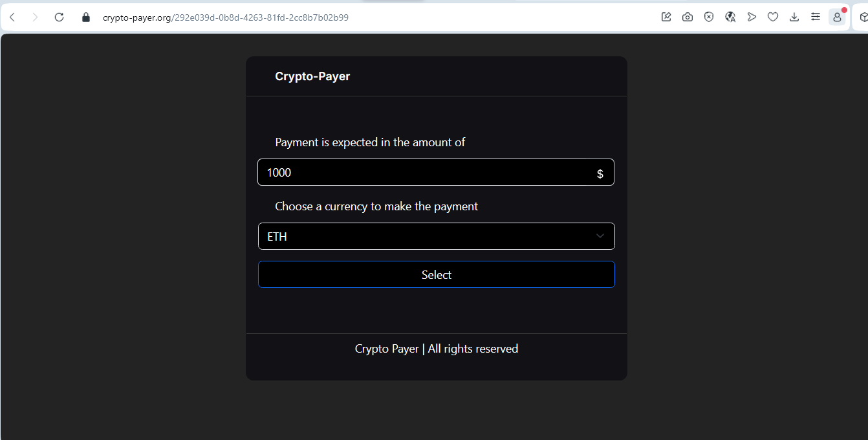
Task: Click the edit page pencil icon
Action: 666,17
